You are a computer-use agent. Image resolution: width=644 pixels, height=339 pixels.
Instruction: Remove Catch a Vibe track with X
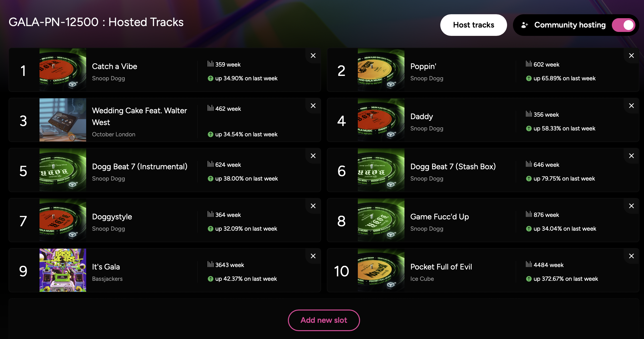point(313,56)
